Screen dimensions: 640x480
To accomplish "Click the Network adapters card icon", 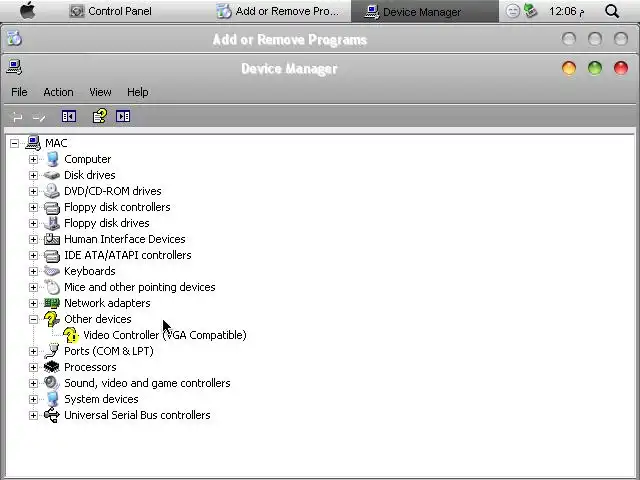I will [x=52, y=303].
